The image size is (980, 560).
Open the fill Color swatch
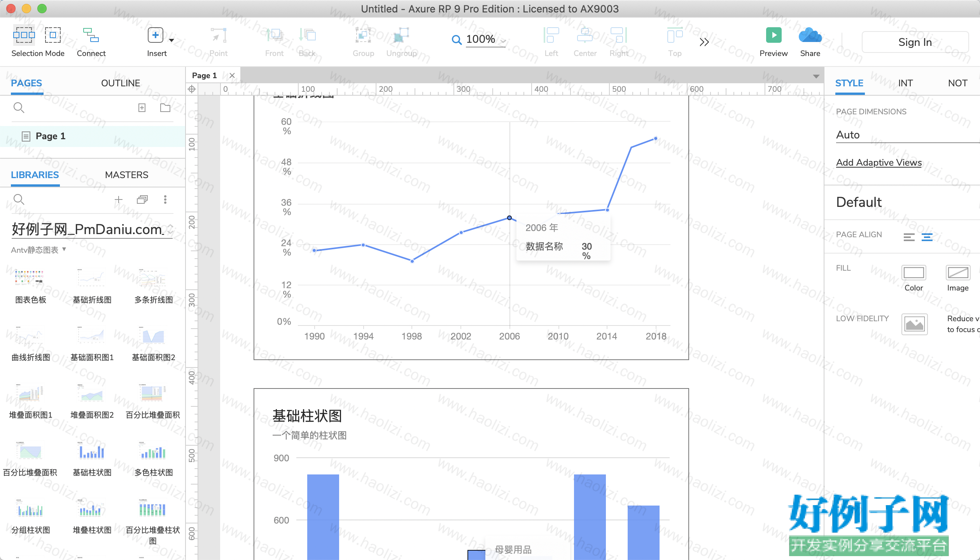913,273
